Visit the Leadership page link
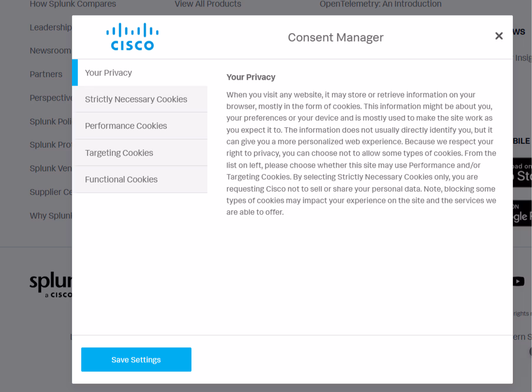The image size is (532, 392). [51, 27]
